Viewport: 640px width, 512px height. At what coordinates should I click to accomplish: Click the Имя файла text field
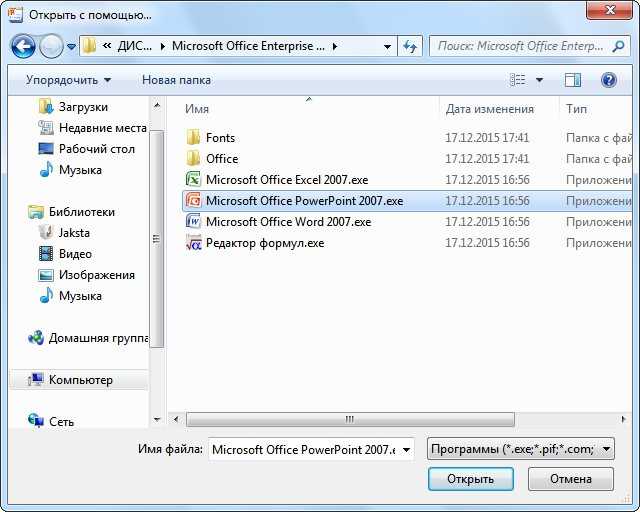304,450
